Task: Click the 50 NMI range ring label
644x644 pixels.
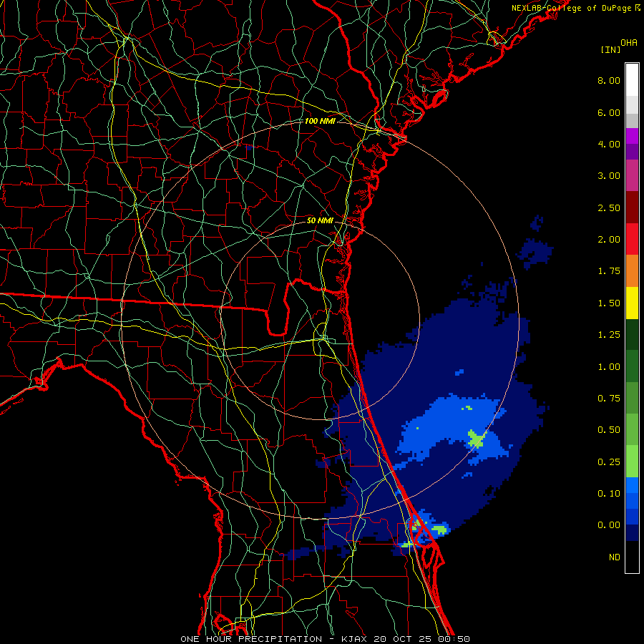Action: (320, 220)
